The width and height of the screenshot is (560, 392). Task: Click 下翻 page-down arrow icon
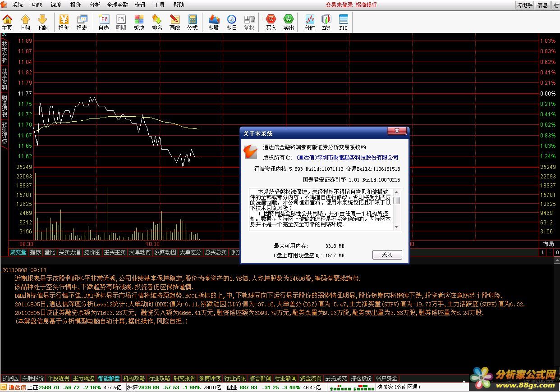(x=42, y=23)
